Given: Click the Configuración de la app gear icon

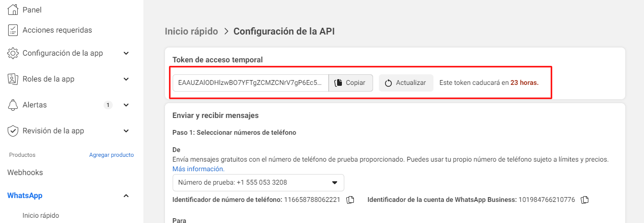Looking at the screenshot, I should click(x=13, y=53).
